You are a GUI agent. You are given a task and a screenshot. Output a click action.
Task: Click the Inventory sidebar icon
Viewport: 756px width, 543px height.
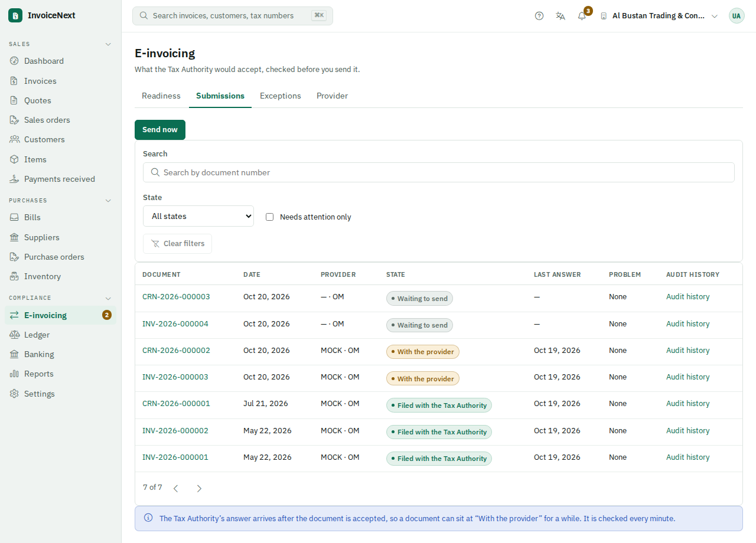tap(14, 276)
